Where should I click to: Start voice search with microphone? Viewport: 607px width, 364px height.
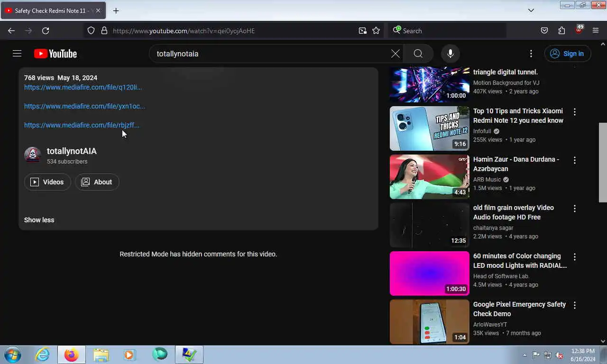click(x=451, y=54)
